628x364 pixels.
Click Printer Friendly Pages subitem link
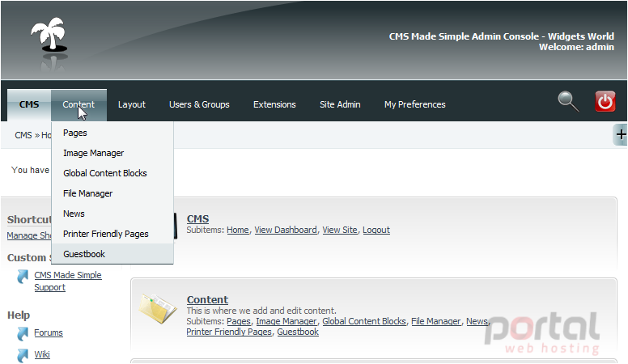click(x=229, y=332)
